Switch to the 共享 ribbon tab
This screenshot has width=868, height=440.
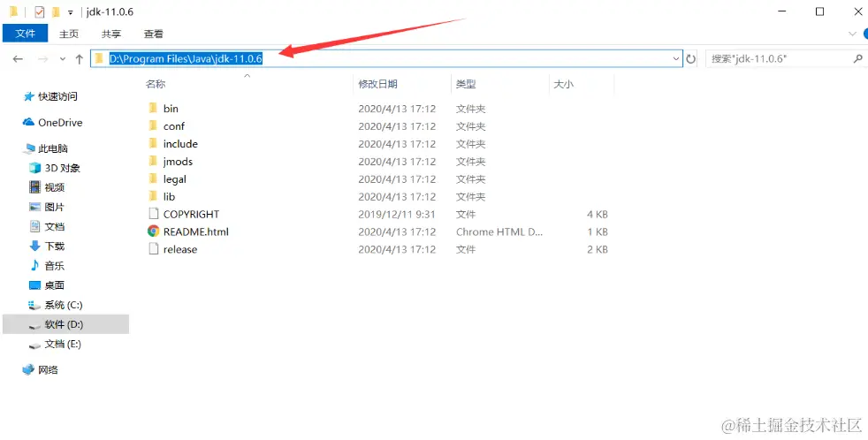(111, 34)
